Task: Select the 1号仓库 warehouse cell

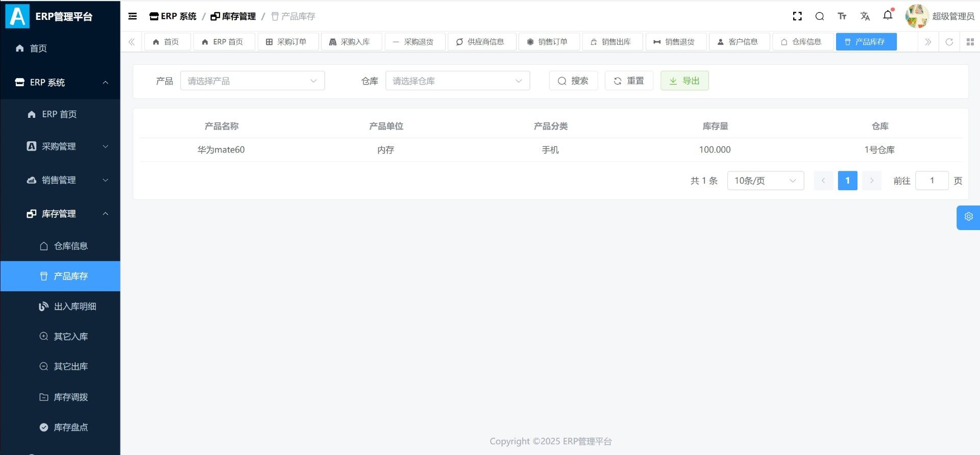Action: 879,150
